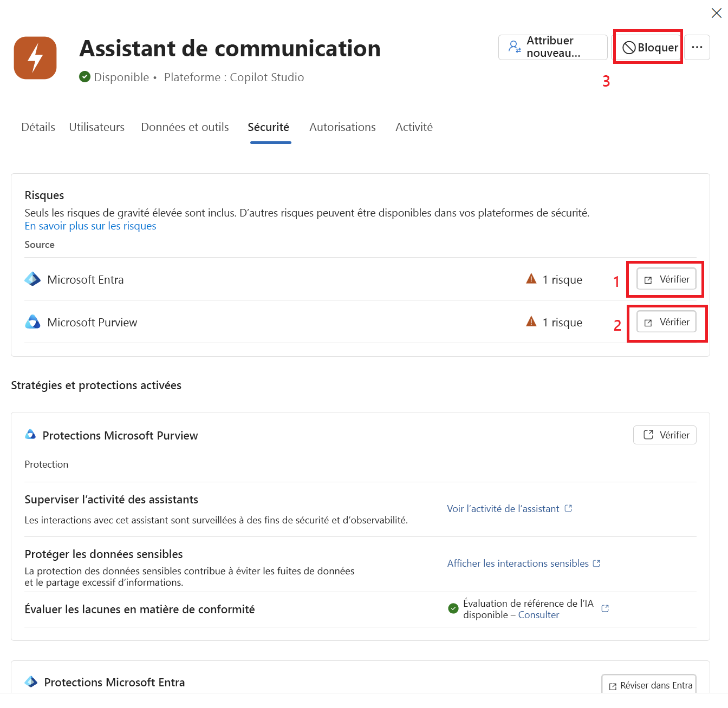Click the Microsoft Entra logo in Risques

33,279
